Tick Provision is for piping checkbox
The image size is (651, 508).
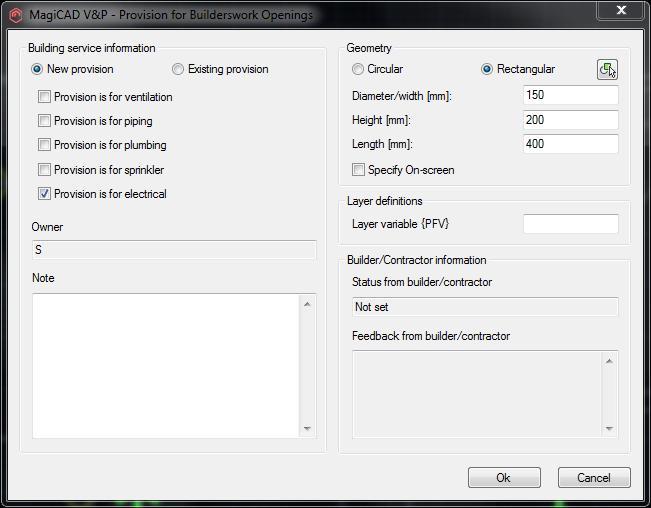point(44,121)
